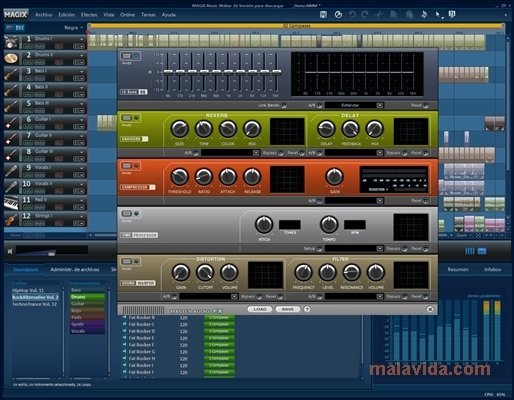Click the time processor PITCH knob
514x400 pixels.
[264, 224]
